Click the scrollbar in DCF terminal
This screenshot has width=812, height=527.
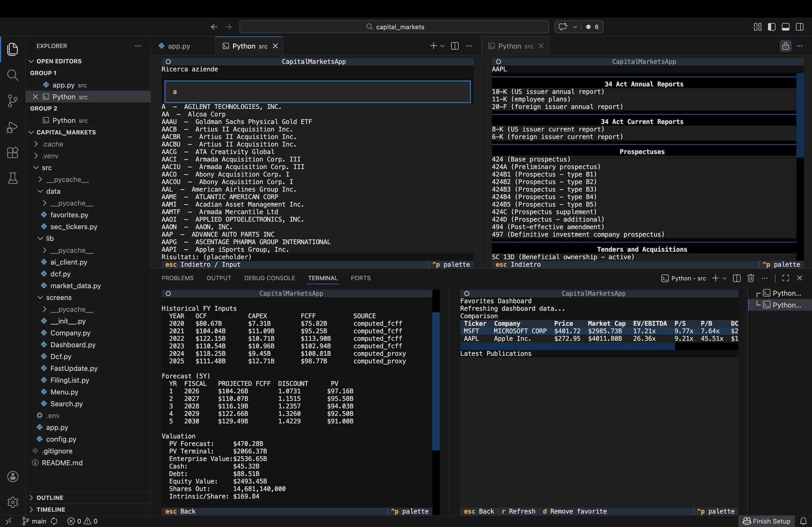coord(436,381)
